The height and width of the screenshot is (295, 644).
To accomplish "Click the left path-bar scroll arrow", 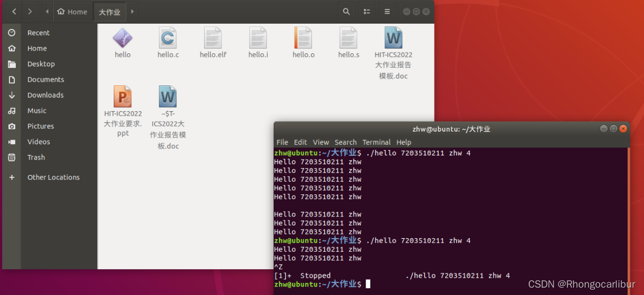I will [47, 12].
